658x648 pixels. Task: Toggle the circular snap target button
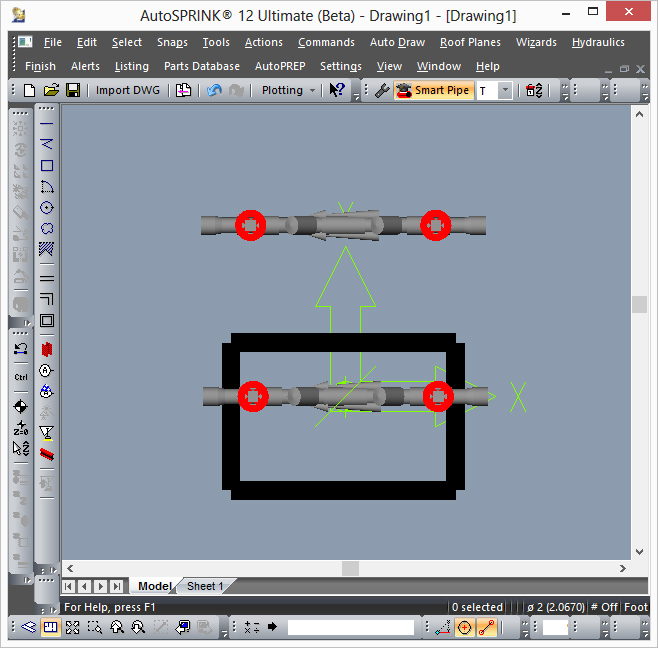[465, 628]
